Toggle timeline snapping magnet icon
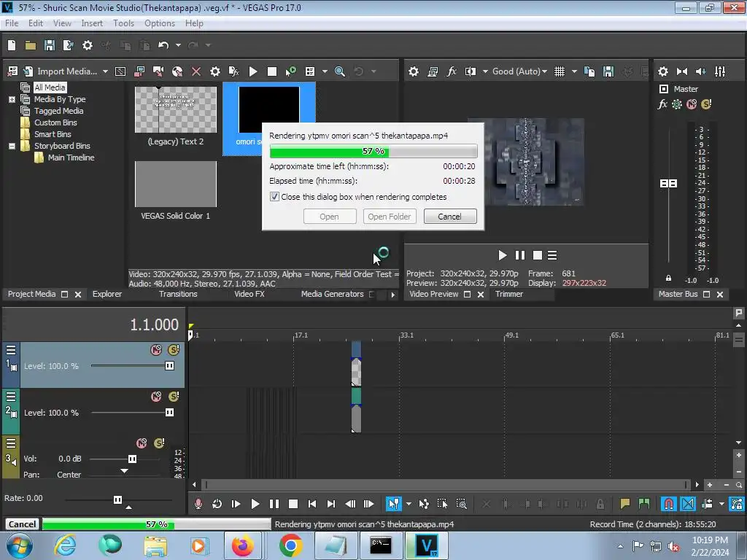This screenshot has height=560, width=747. (x=669, y=504)
